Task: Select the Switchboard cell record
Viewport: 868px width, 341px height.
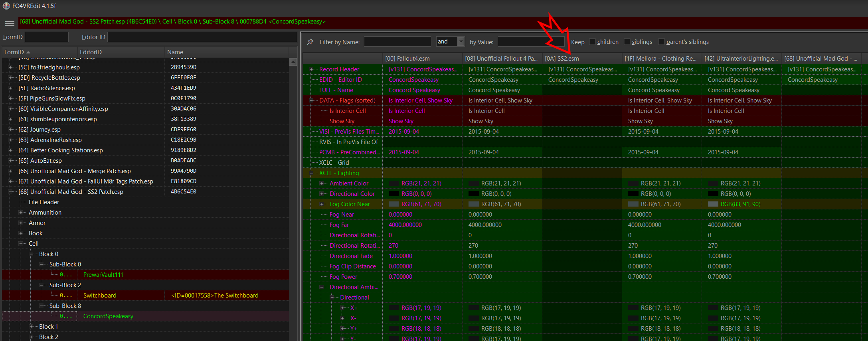Action: click(x=100, y=296)
